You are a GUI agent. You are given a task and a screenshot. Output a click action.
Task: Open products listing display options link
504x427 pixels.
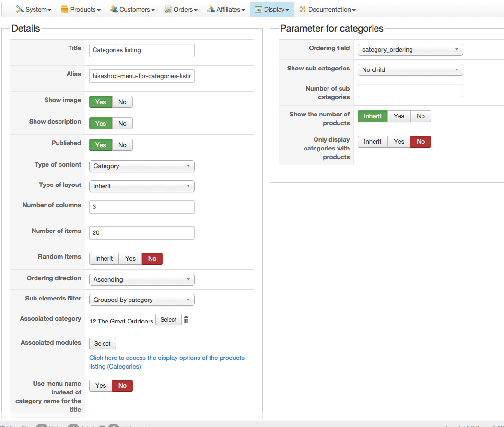(167, 362)
